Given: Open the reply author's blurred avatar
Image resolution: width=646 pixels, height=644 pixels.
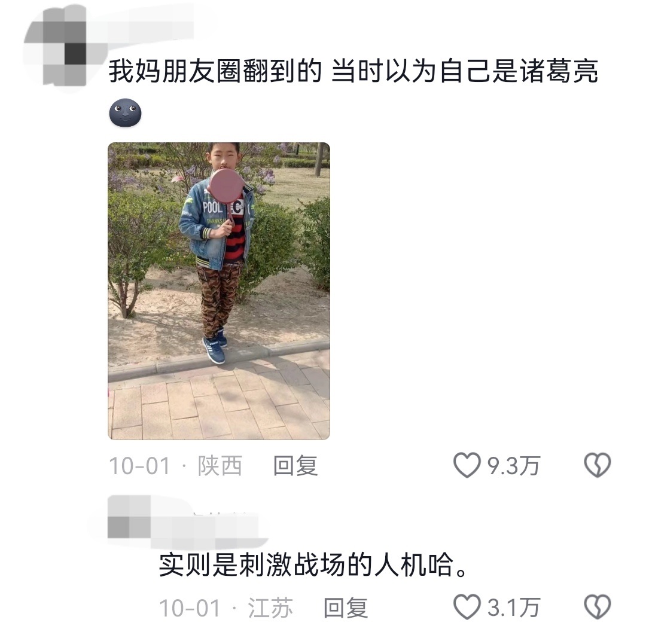Looking at the screenshot, I should click(130, 517).
